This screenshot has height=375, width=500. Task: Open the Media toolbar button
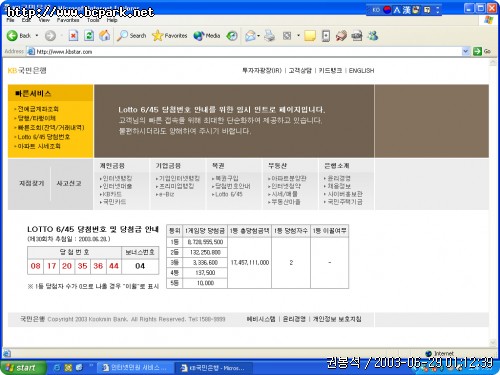pos(207,35)
